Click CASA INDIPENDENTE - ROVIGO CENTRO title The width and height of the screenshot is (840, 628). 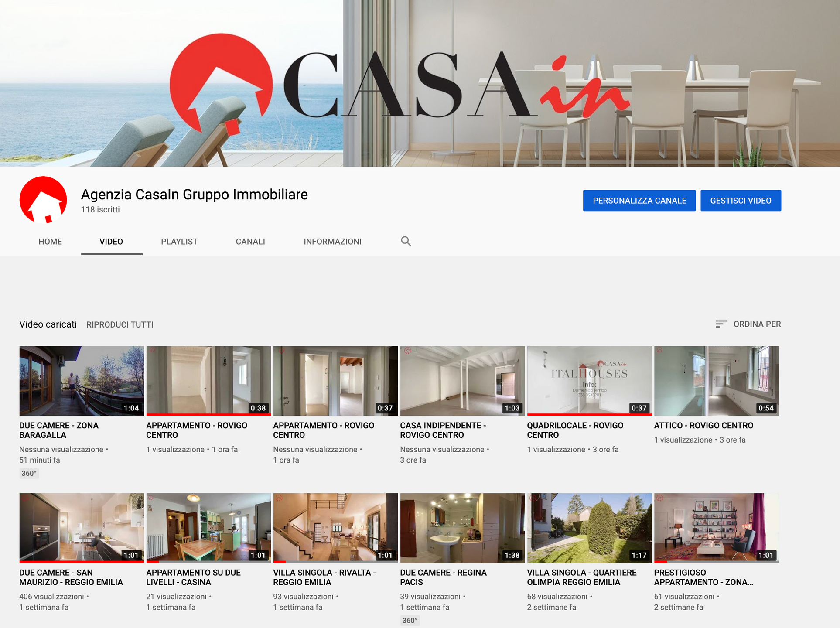point(442,430)
